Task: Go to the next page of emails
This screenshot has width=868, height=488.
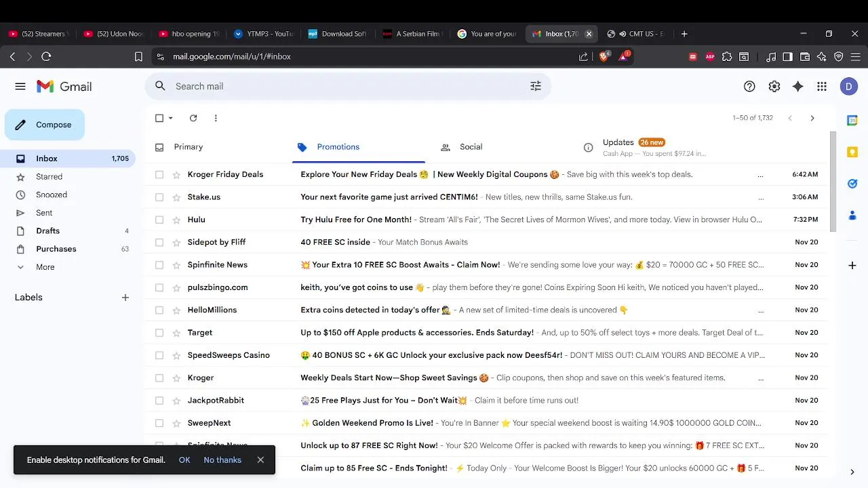Action: click(812, 118)
